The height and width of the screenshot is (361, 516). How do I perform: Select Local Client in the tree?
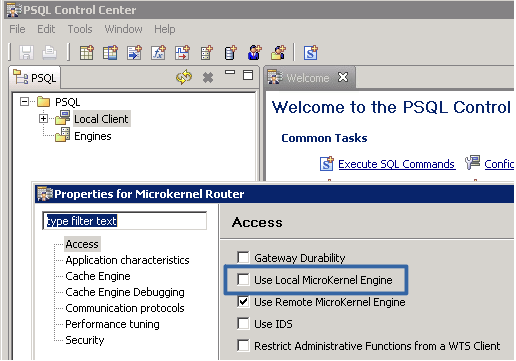tap(101, 119)
